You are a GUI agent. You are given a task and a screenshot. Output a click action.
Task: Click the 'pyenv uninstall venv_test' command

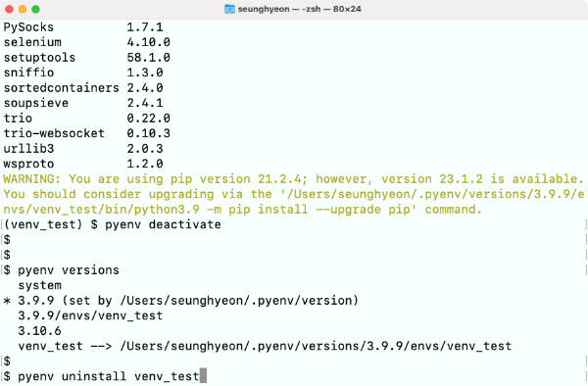point(109,376)
